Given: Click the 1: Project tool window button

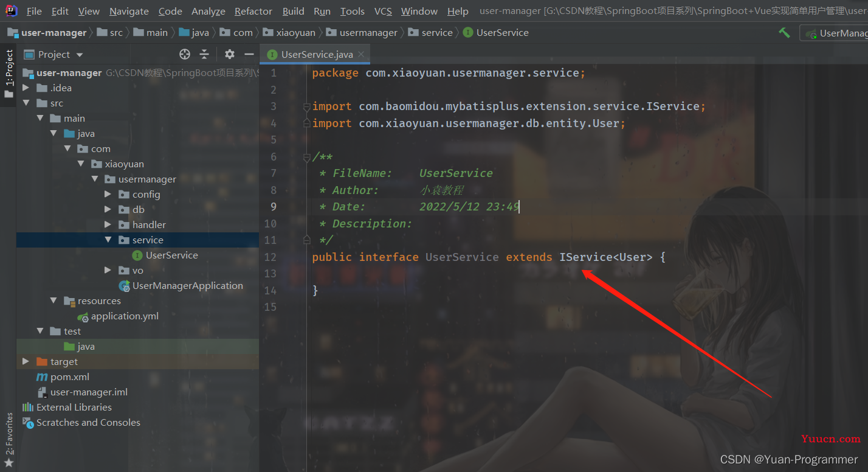Looking at the screenshot, I should 9,74.
